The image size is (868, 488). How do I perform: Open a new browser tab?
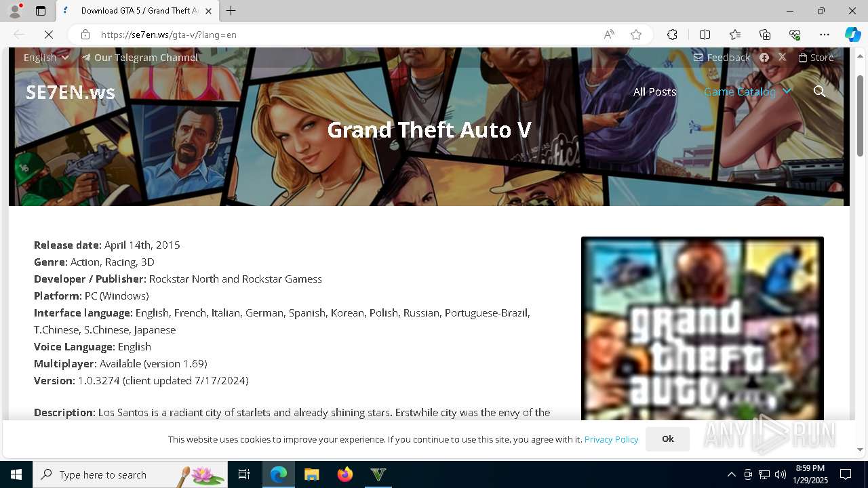[231, 11]
